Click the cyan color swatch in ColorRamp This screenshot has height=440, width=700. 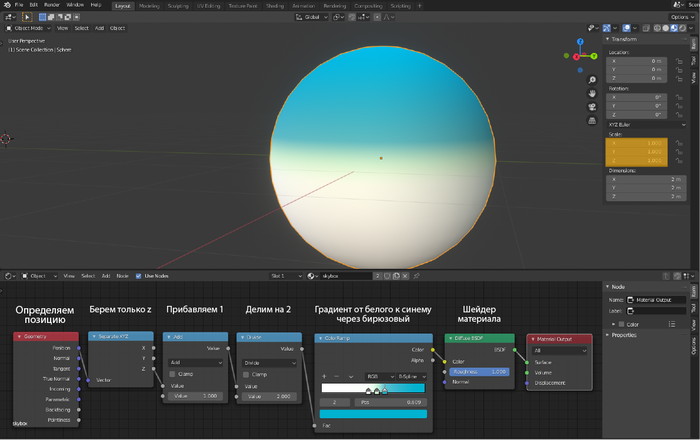click(373, 414)
